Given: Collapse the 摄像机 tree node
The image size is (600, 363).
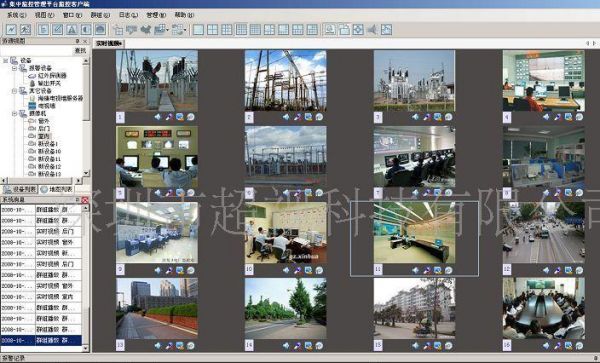Looking at the screenshot, I should (x=15, y=114).
